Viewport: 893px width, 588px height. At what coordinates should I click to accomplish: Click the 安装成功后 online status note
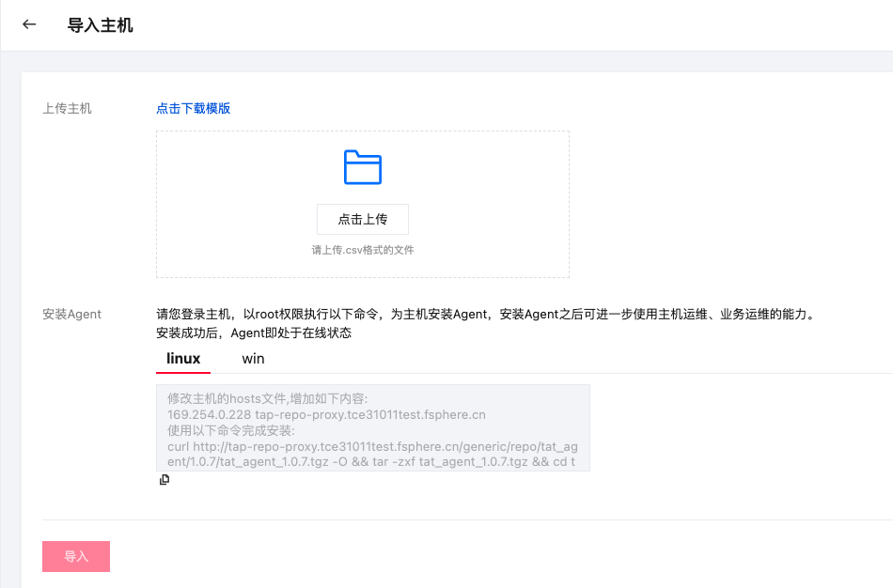[253, 333]
